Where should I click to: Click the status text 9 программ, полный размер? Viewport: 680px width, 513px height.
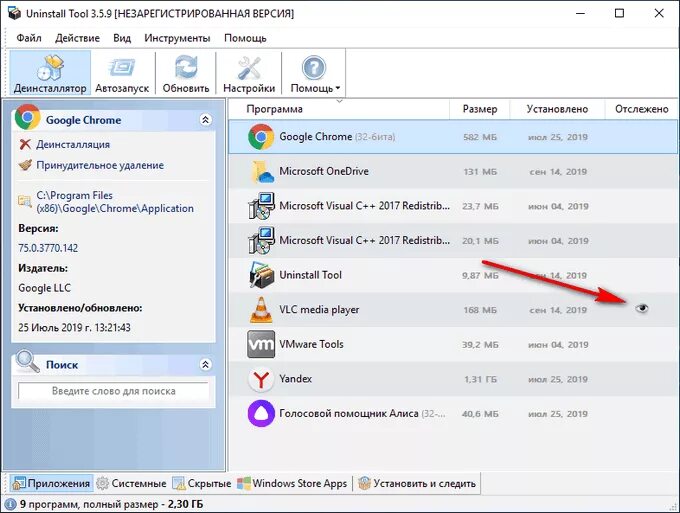pyautogui.click(x=111, y=504)
